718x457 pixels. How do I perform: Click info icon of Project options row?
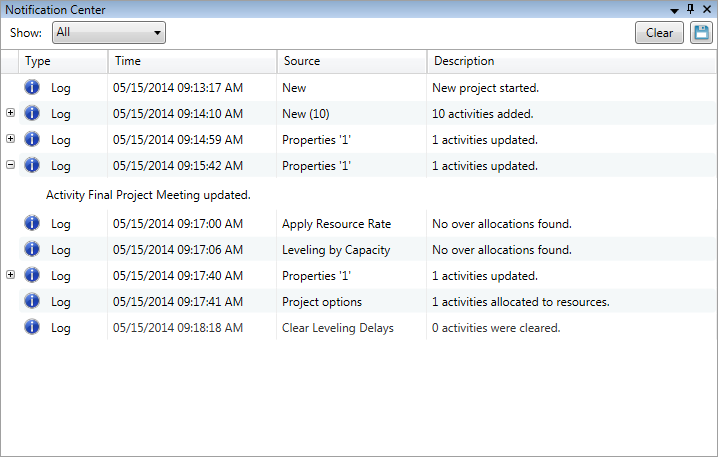(x=32, y=302)
